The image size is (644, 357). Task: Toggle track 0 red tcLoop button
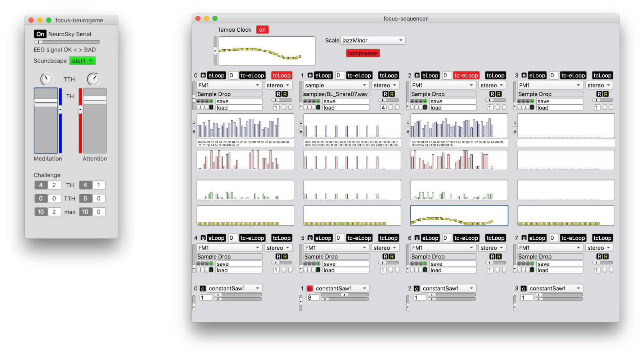282,76
